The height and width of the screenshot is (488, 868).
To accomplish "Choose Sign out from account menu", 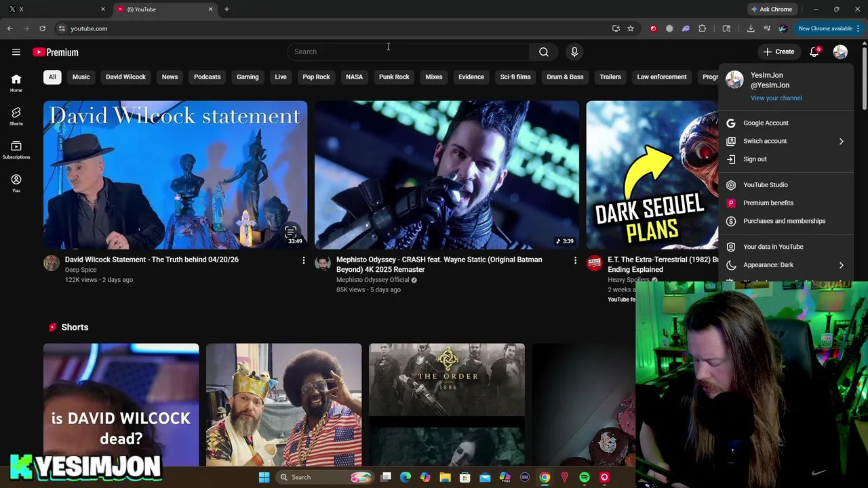I will (786, 159).
